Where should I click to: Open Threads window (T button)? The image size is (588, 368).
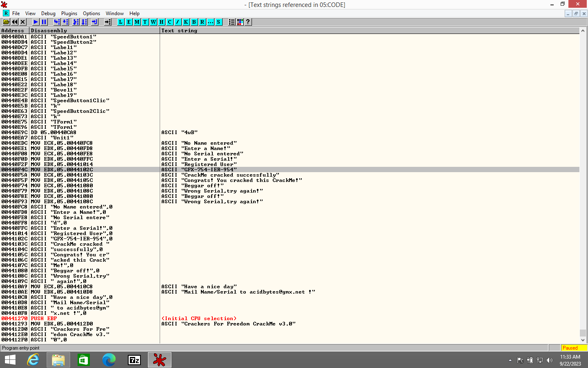[145, 22]
